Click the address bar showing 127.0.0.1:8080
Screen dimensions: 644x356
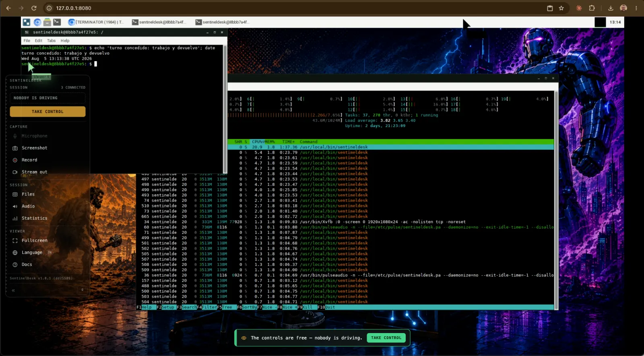tap(298, 8)
